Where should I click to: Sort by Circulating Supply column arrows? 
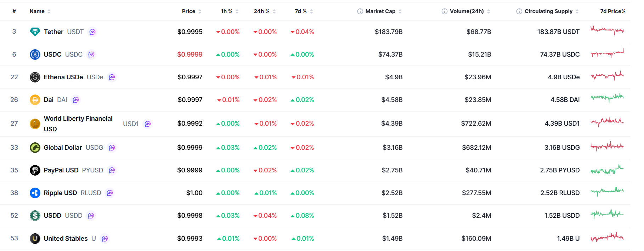click(577, 11)
